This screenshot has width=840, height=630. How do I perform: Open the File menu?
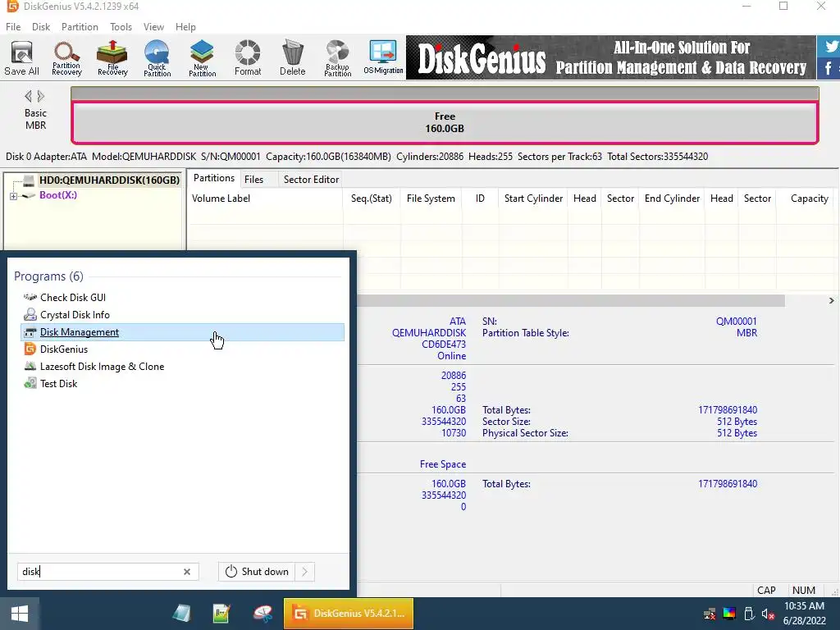pos(13,27)
